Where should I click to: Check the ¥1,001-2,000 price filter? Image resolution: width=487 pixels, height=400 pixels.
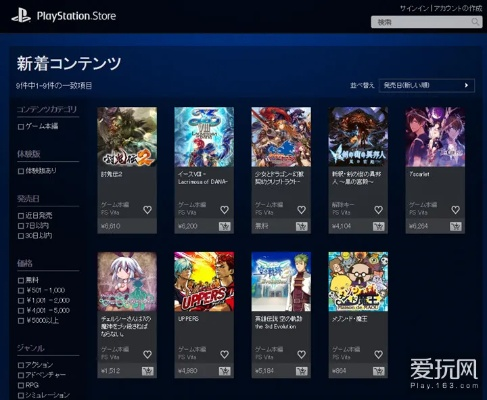(x=21, y=301)
